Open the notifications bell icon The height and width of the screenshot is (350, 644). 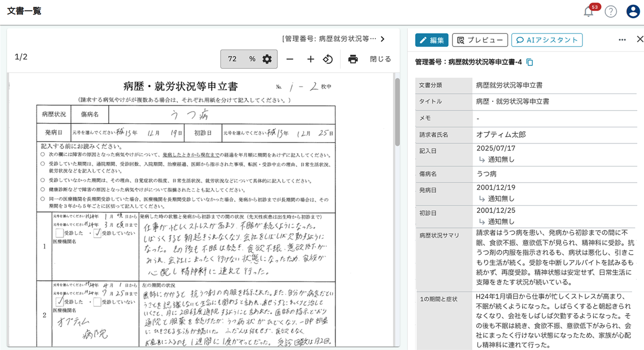coord(589,12)
